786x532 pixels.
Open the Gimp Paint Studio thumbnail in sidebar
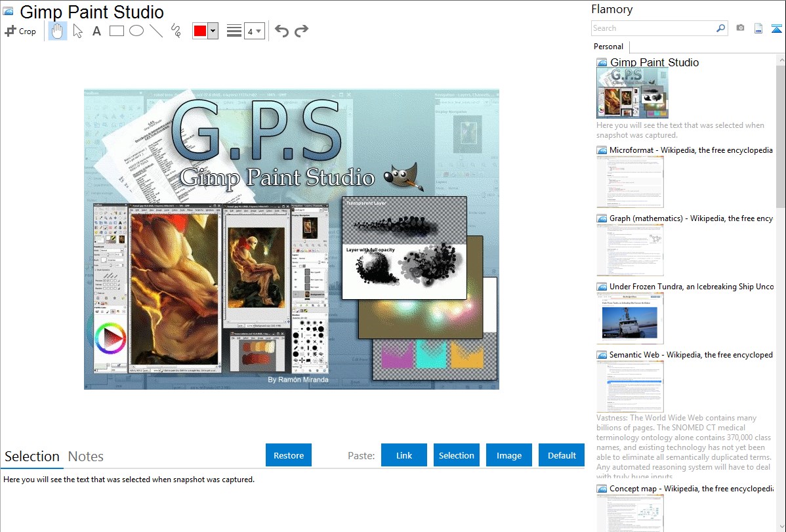tap(632, 93)
